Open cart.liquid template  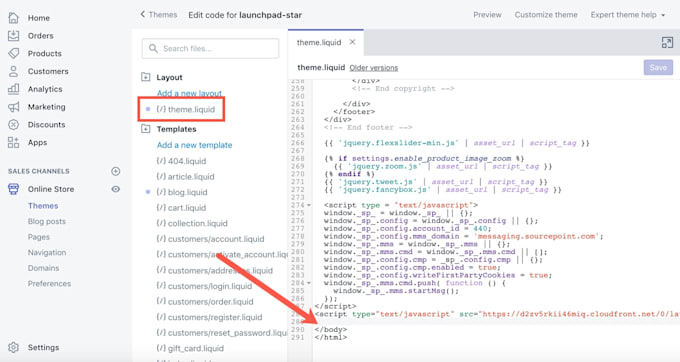click(x=181, y=208)
